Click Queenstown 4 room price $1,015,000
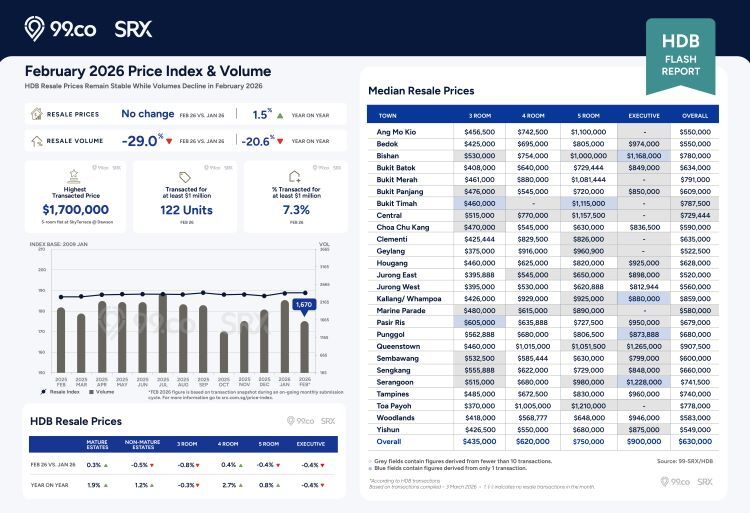Viewport: 750px width, 513px height. tap(533, 347)
